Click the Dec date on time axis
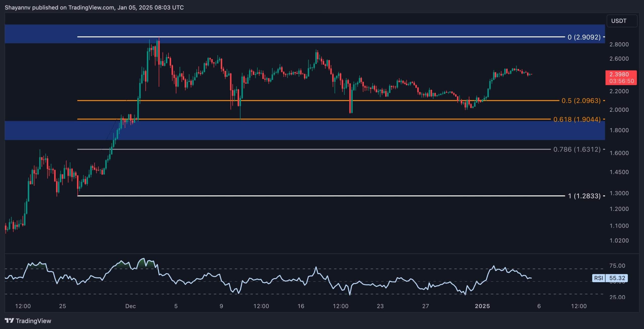The width and height of the screenshot is (644, 329). [x=131, y=306]
